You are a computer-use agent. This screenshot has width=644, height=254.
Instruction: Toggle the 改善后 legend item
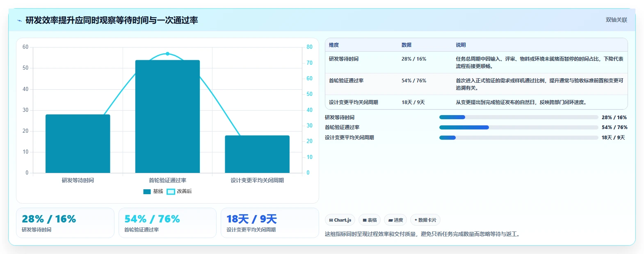click(179, 191)
